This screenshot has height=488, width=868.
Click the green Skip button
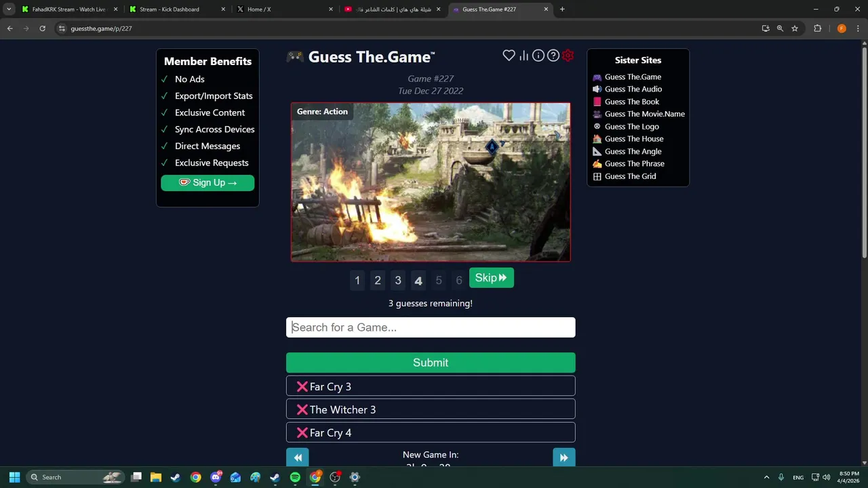click(492, 278)
